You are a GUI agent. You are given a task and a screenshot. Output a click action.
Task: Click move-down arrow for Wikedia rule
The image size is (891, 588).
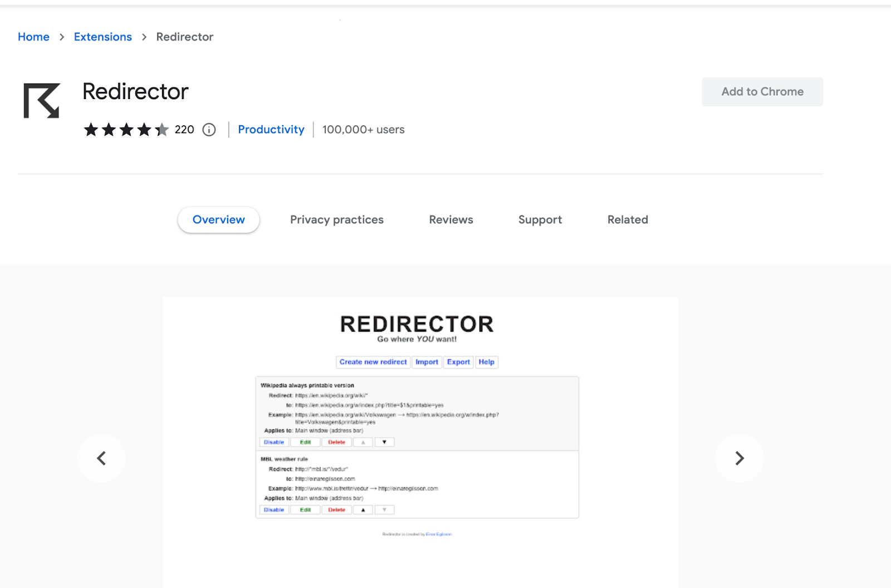pos(384,442)
